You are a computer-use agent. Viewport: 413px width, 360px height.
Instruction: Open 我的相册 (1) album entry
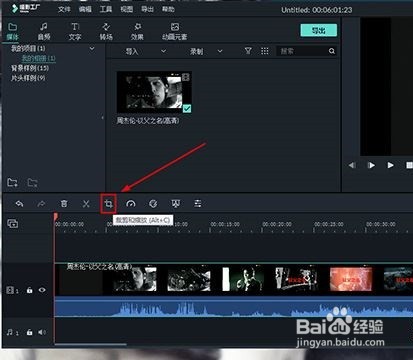coord(39,58)
